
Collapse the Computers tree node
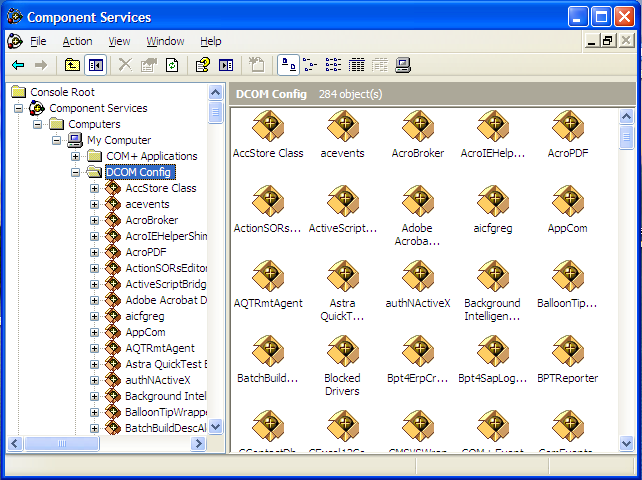coord(38,125)
